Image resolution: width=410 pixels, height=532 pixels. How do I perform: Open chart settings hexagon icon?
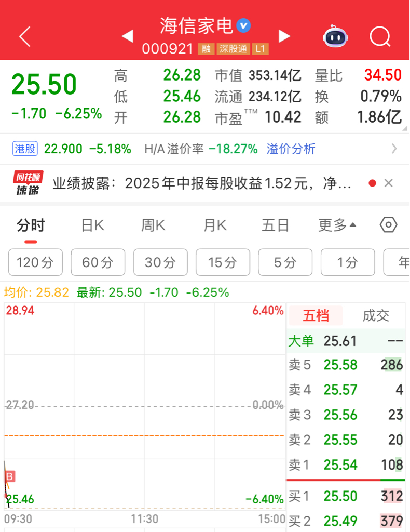388,224
